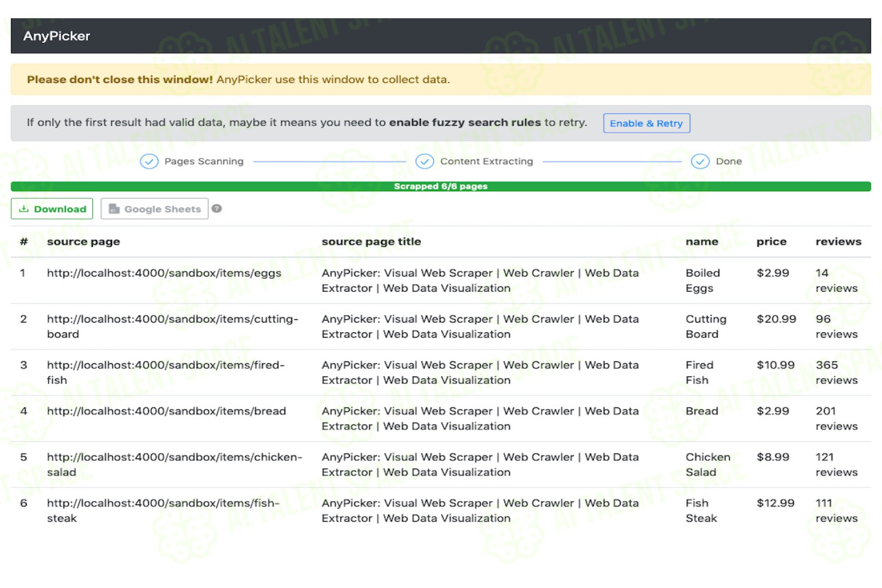882x588 pixels.
Task: Click the 'price' column header
Action: 771,242
